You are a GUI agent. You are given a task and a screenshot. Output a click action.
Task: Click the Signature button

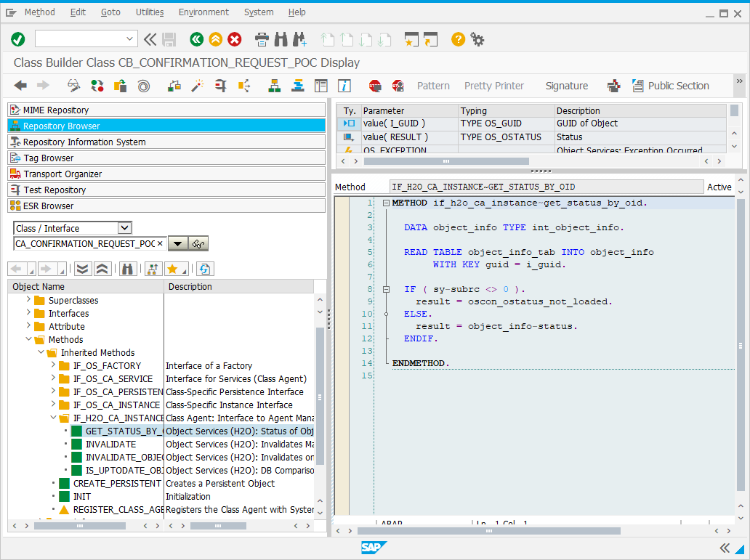(x=567, y=86)
